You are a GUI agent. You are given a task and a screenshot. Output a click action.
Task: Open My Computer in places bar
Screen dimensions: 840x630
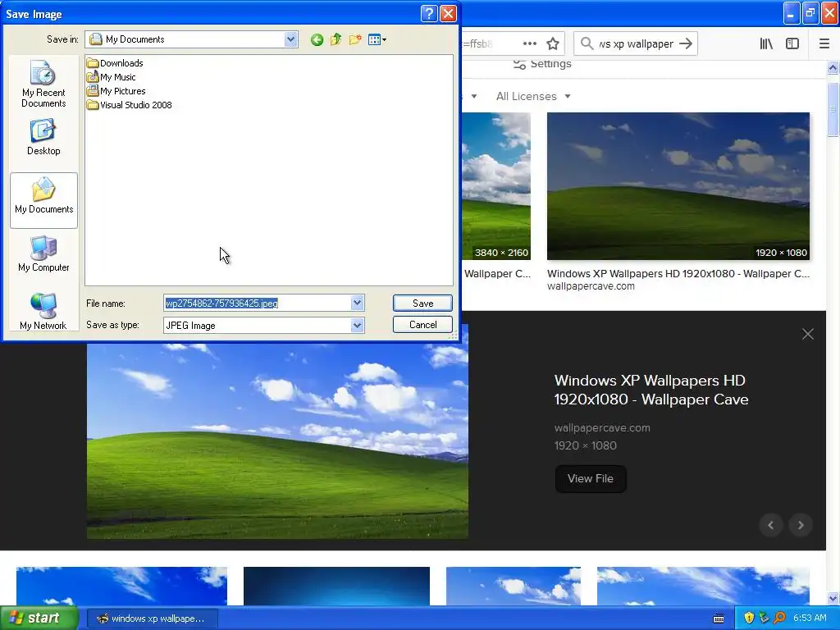click(43, 254)
